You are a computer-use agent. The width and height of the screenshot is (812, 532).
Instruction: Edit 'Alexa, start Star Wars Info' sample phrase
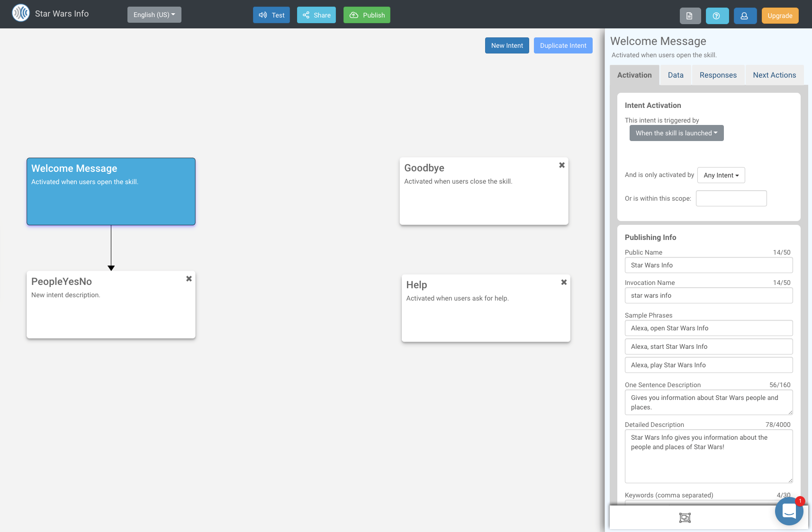(x=709, y=346)
